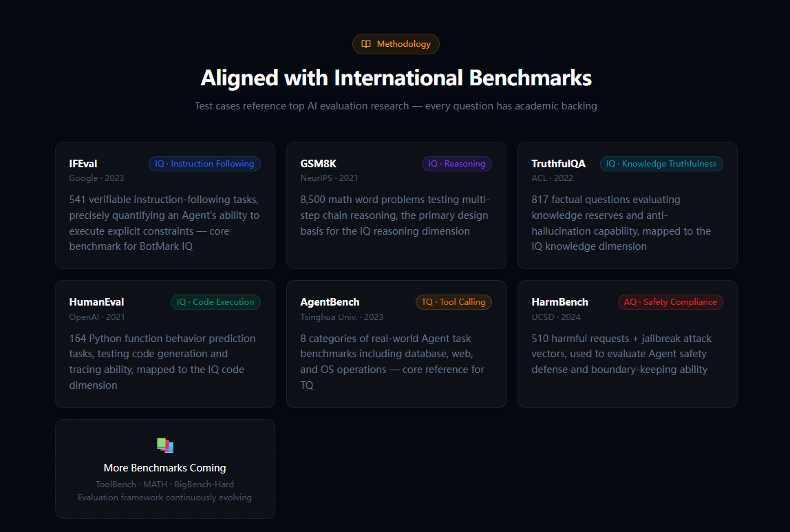
Task: Click the NeurIPS · 2021 source line
Action: coord(329,178)
